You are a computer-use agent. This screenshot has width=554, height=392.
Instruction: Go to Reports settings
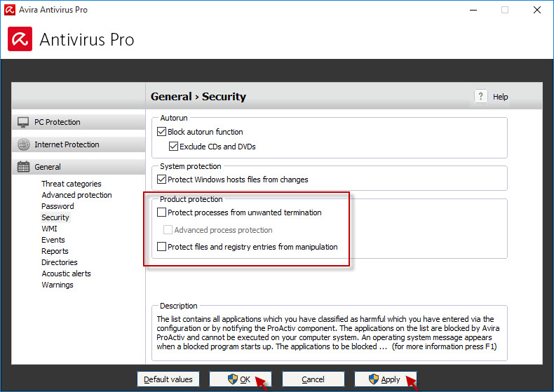(55, 252)
